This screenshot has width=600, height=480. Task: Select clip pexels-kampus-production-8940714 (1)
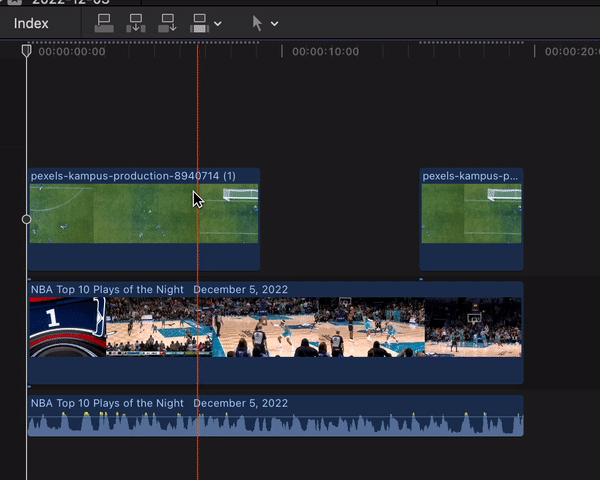click(x=144, y=219)
